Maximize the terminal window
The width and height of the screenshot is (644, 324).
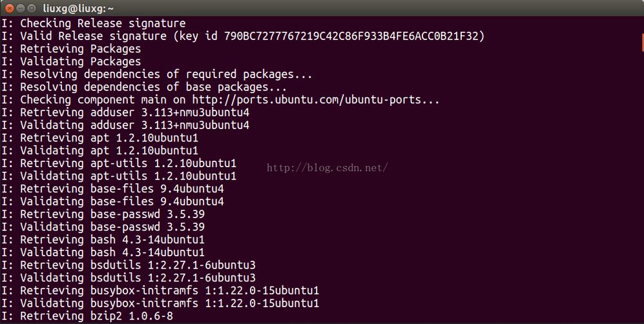32,8
